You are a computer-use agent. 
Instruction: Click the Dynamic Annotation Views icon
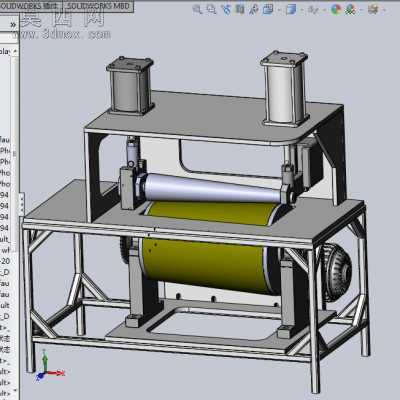point(254,10)
